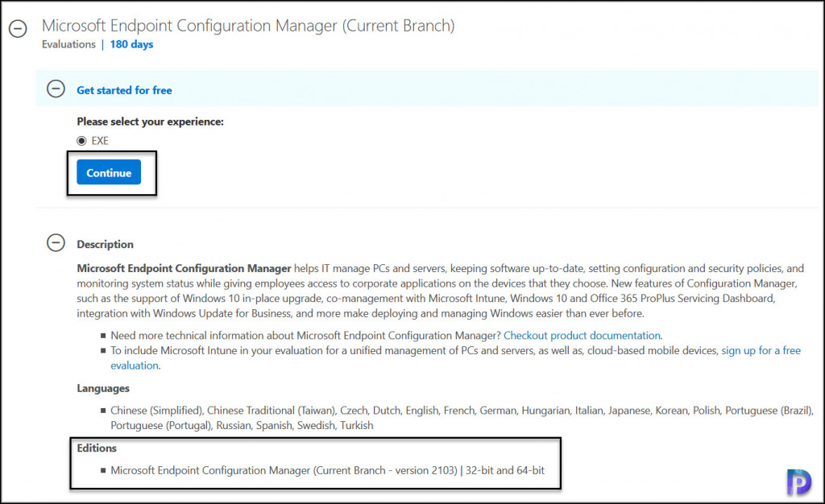Click the Please select your experience label
825x504 pixels.
(x=150, y=122)
